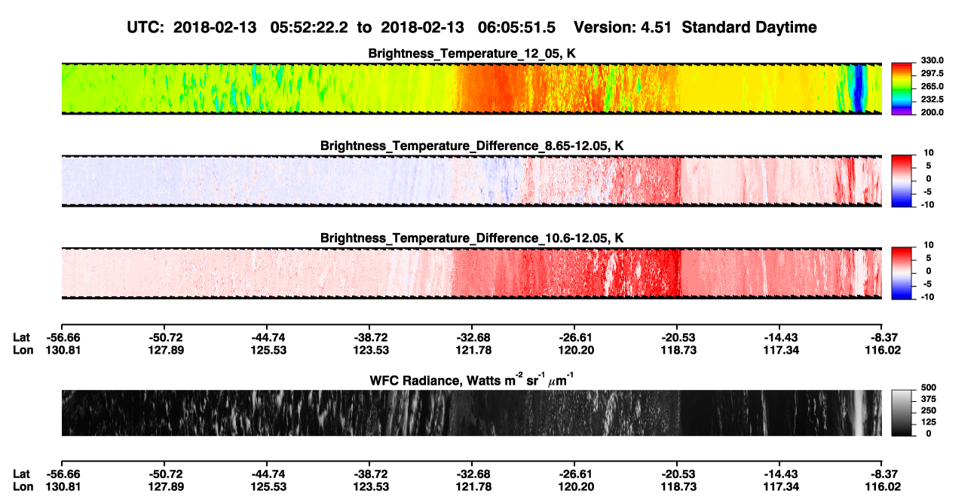Screen dimensions: 980x503
Task: Click the 'Brightness_Temperature_Difference_8.65-12.05, K' title
Action: tap(472, 146)
